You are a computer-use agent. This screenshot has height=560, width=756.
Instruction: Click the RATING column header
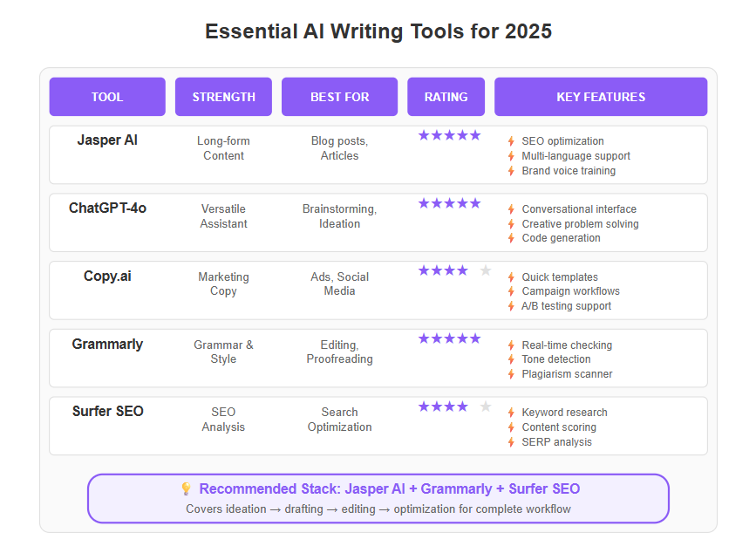446,97
